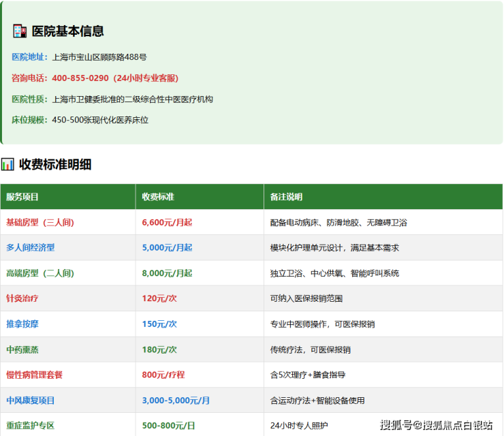Click the 搜狐号@搜狐焦点白银站 watermark
The image size is (504, 436).
pos(436,425)
